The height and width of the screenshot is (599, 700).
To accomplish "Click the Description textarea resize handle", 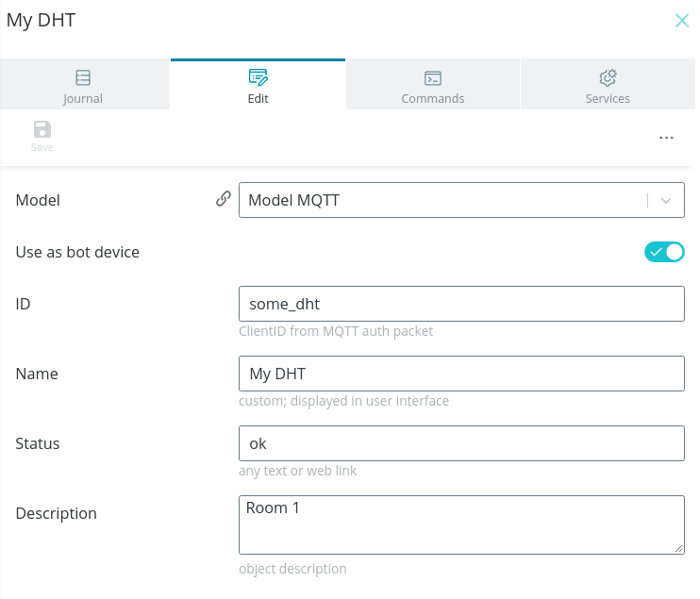I will pyautogui.click(x=678, y=549).
